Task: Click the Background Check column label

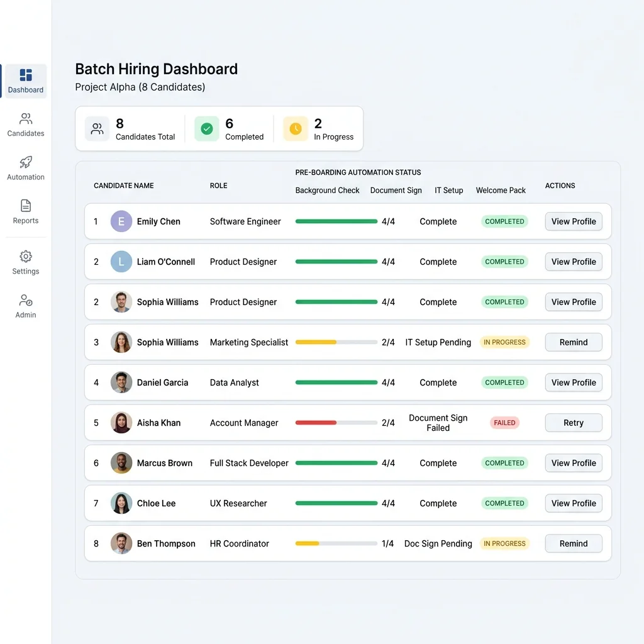Action: (327, 190)
